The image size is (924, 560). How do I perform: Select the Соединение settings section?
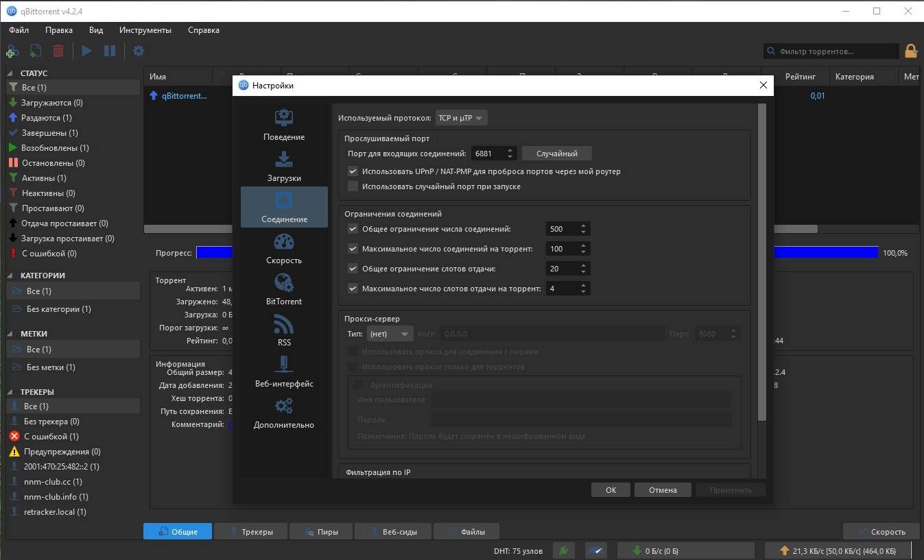pyautogui.click(x=284, y=207)
